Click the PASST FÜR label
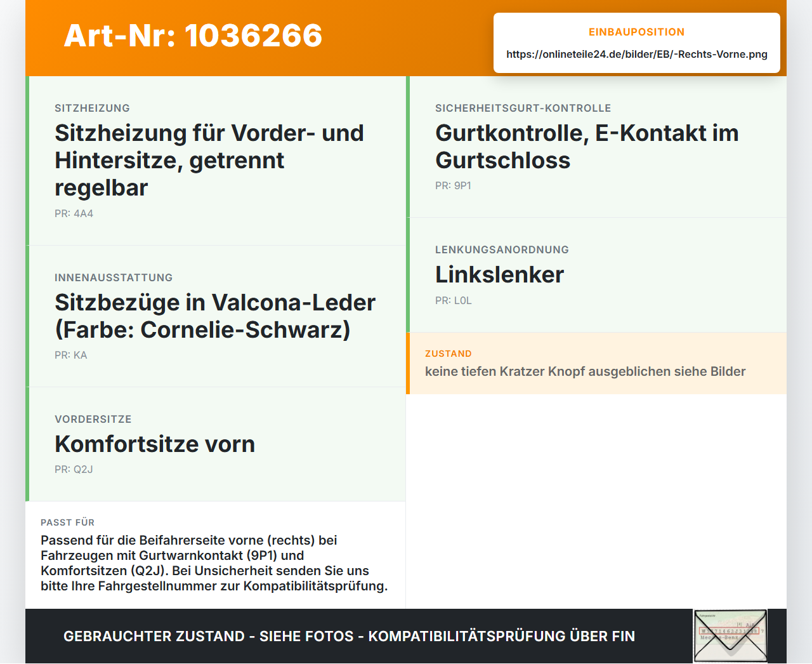 pyautogui.click(x=67, y=522)
